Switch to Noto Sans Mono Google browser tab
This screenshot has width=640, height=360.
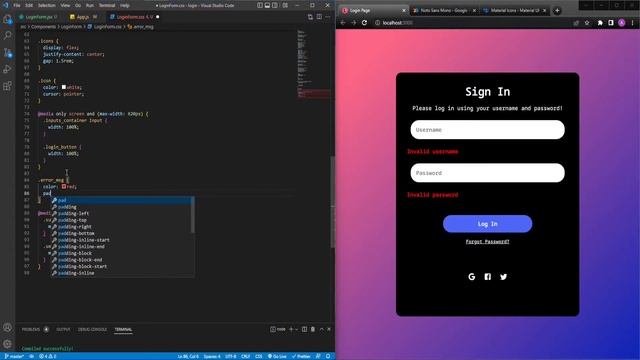pyautogui.click(x=444, y=11)
